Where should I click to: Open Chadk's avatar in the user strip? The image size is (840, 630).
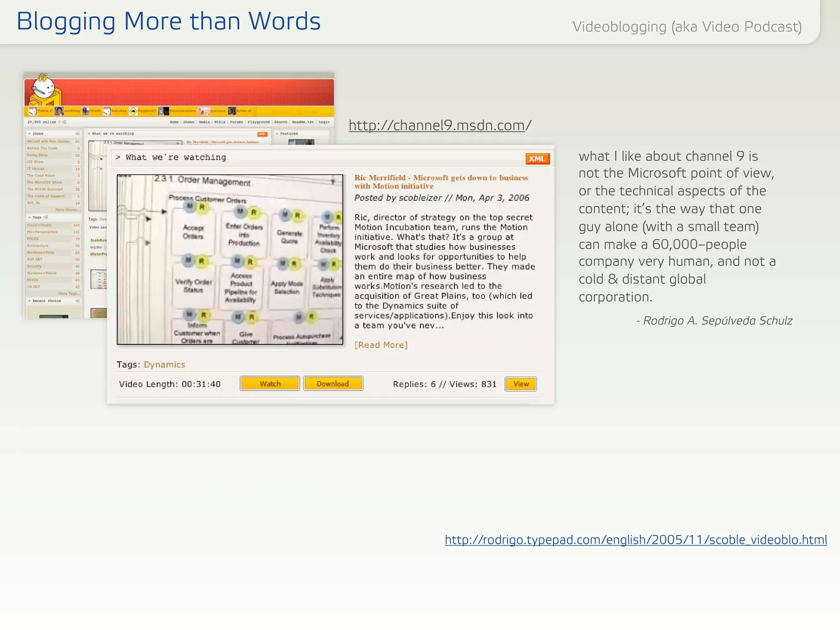tap(85, 111)
